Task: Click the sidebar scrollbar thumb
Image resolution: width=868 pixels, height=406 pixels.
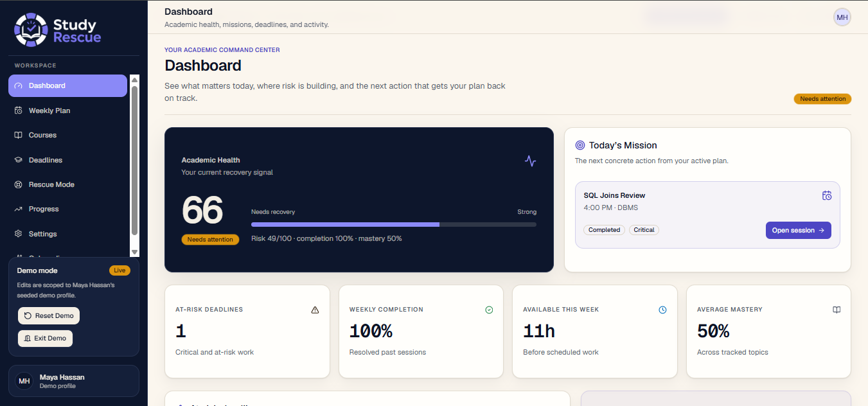Action: pyautogui.click(x=134, y=161)
